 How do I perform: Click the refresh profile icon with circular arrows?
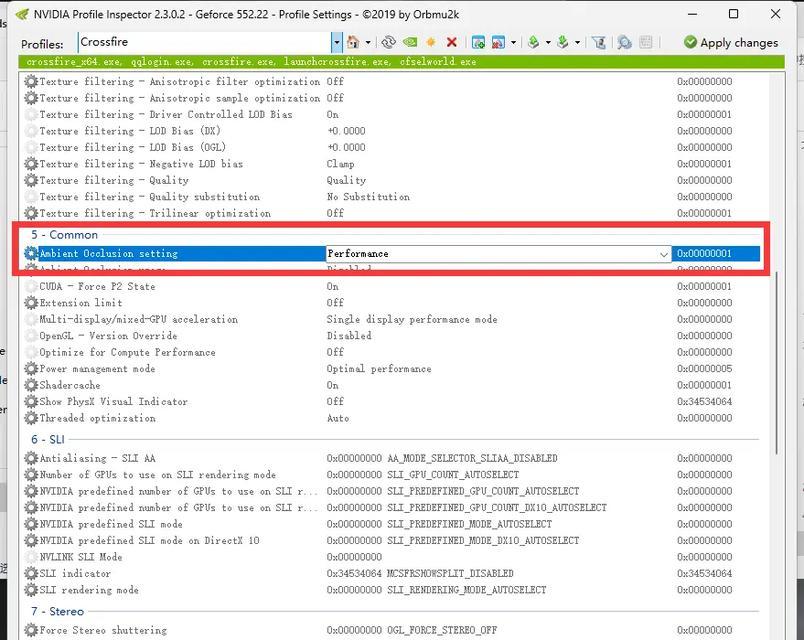[389, 42]
